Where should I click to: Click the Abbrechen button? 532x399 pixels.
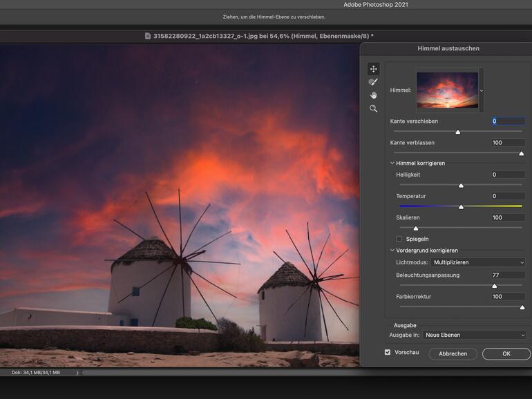coord(453,353)
